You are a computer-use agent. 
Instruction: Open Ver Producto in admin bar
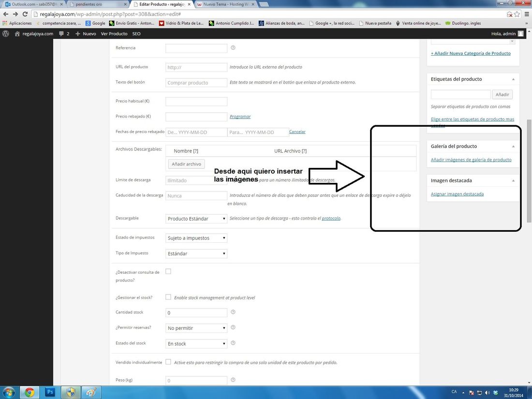(x=114, y=33)
